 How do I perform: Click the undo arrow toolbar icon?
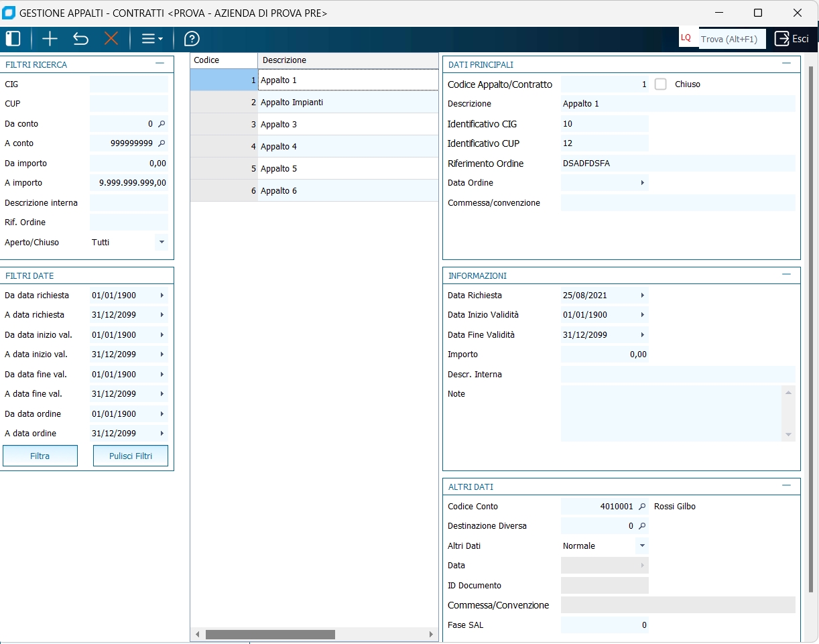click(x=80, y=39)
